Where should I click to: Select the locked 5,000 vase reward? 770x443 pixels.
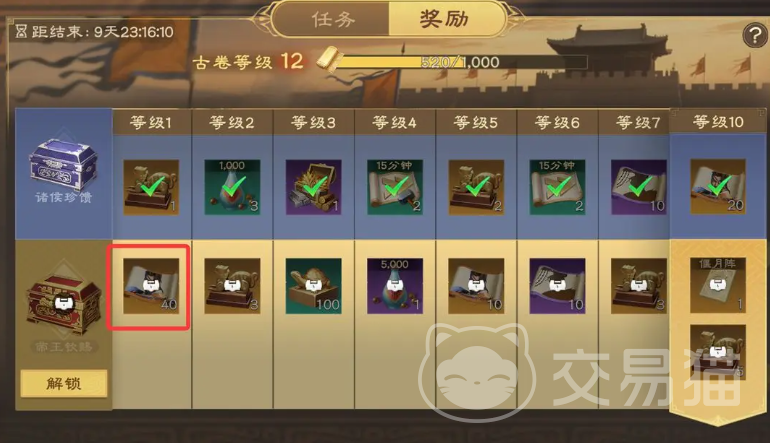(x=394, y=286)
